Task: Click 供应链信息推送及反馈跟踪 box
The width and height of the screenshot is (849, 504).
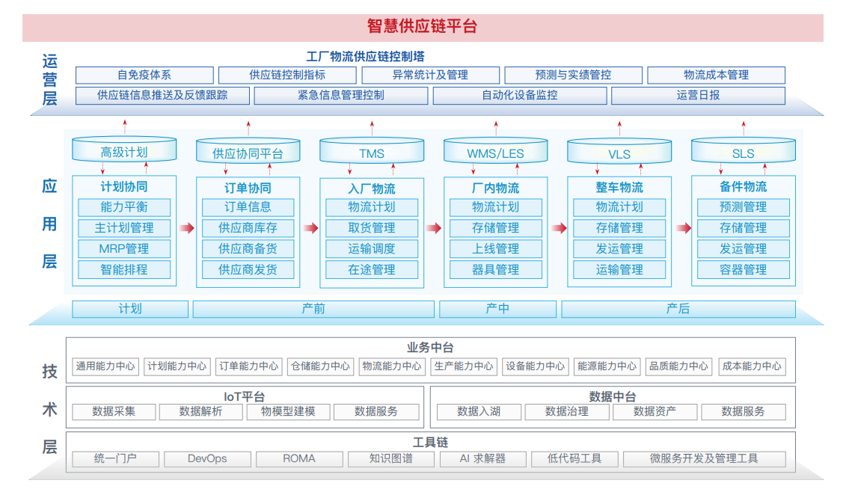Action: pos(162,96)
